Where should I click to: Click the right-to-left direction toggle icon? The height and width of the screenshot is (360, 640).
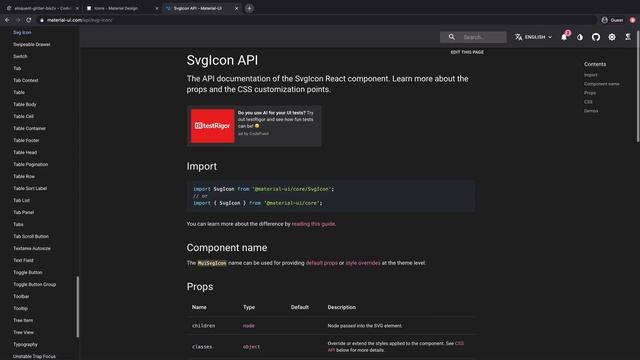coord(628,37)
